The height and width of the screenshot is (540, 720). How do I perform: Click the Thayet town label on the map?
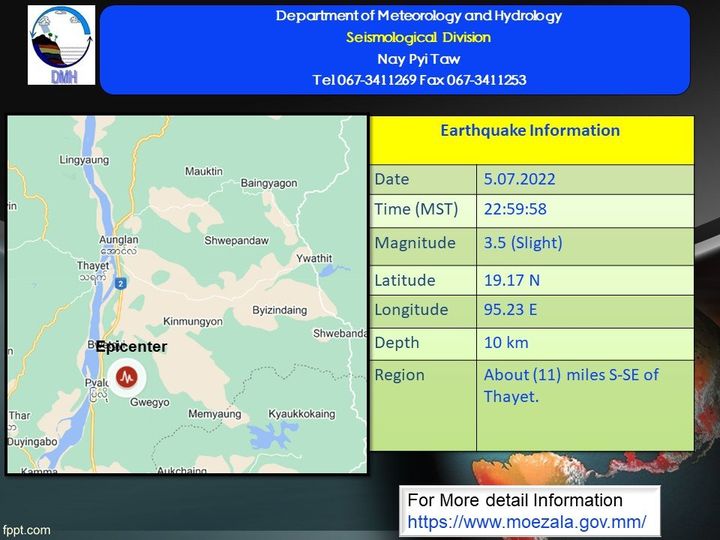point(92,266)
